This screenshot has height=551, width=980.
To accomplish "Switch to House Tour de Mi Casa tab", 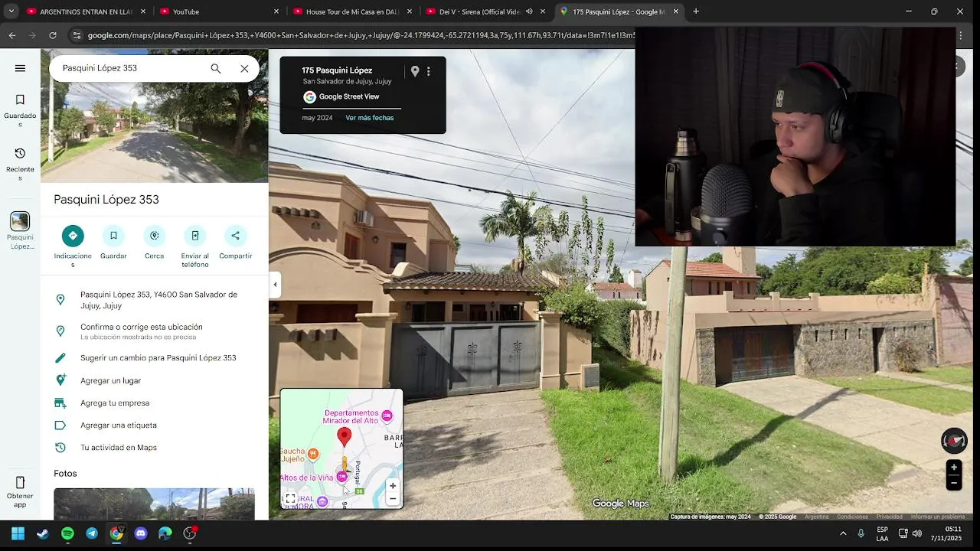I will coord(352,11).
